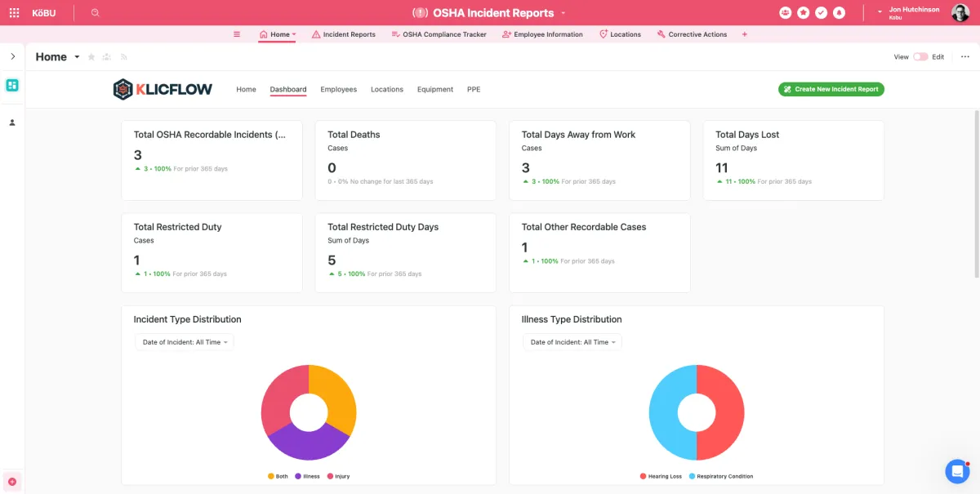980x494 pixels.
Task: Click the blue Respiratory Condition donut half
Action: pos(665,413)
